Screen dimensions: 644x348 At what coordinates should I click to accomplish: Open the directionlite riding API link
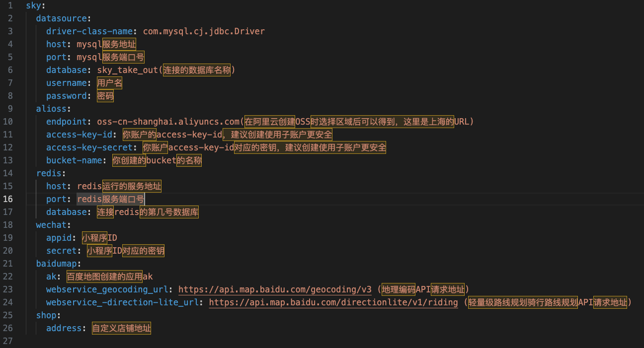[333, 302]
